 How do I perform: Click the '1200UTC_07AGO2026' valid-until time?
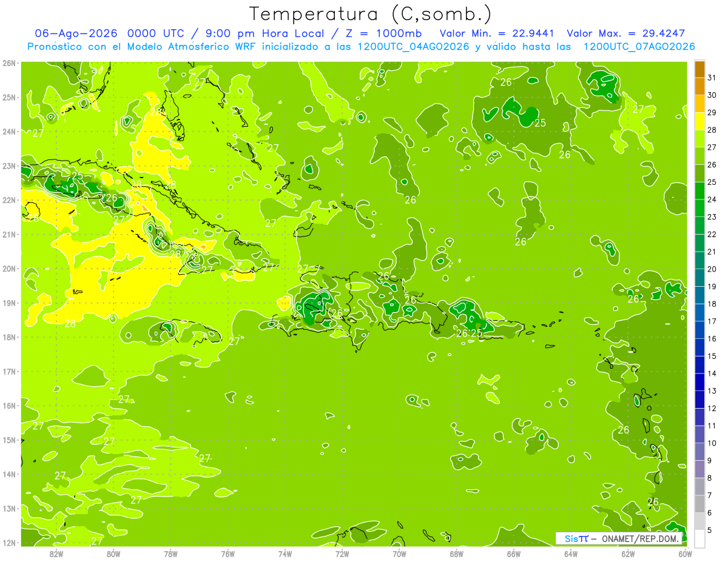click(x=638, y=47)
